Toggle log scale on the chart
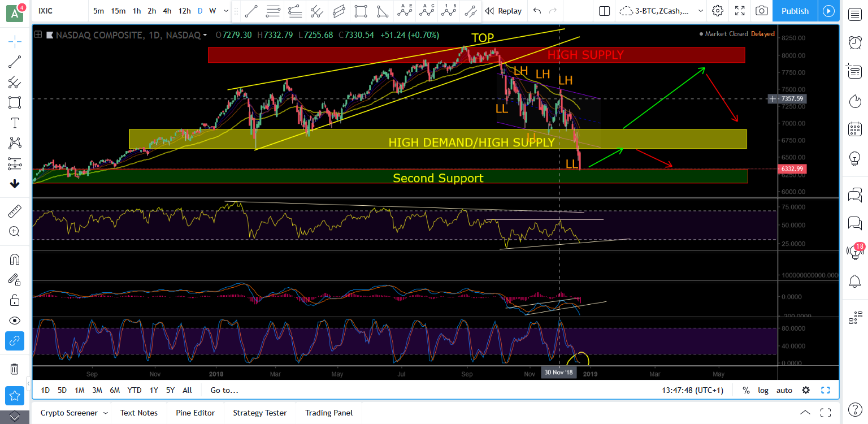This screenshot has width=868, height=424. pos(763,390)
